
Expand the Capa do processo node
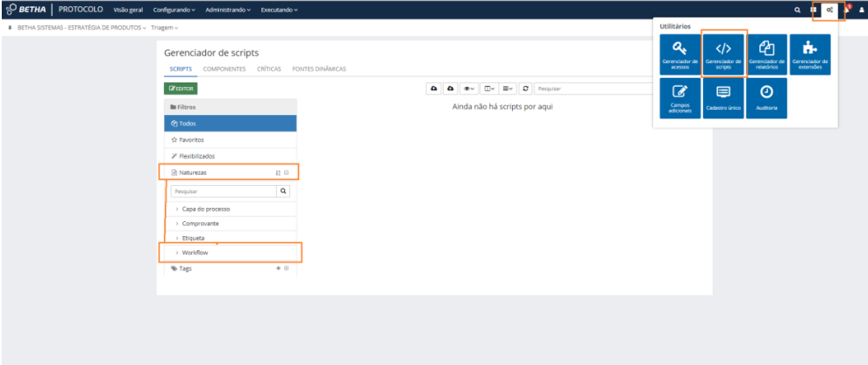[176, 209]
